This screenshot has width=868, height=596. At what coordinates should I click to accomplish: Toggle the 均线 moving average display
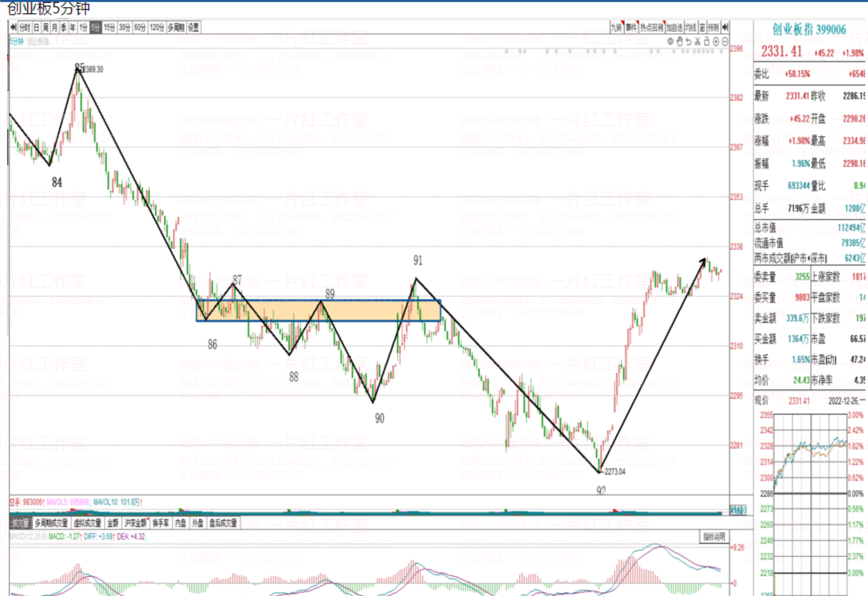(690, 27)
